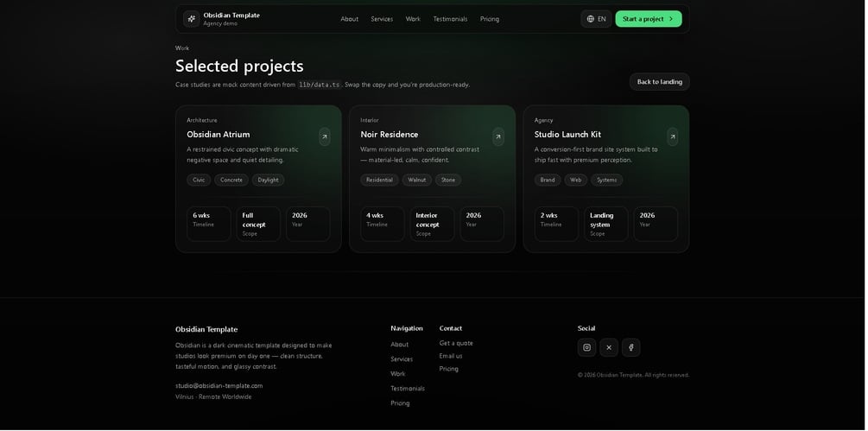Screen dimensions: 868x431
Task: Open the Instagram social icon in footer
Action: coord(587,348)
